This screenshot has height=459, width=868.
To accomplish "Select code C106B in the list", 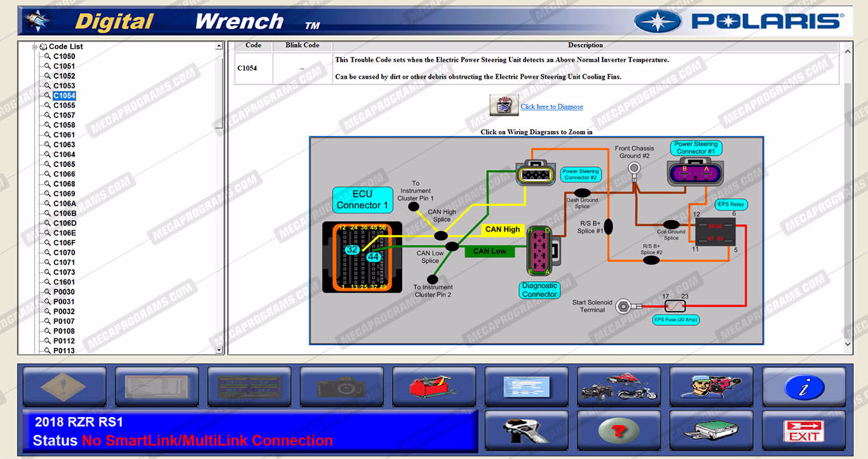I will tap(65, 213).
